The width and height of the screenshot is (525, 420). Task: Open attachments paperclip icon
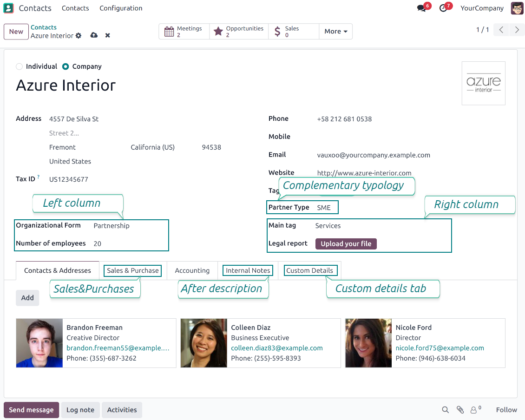[460, 410]
